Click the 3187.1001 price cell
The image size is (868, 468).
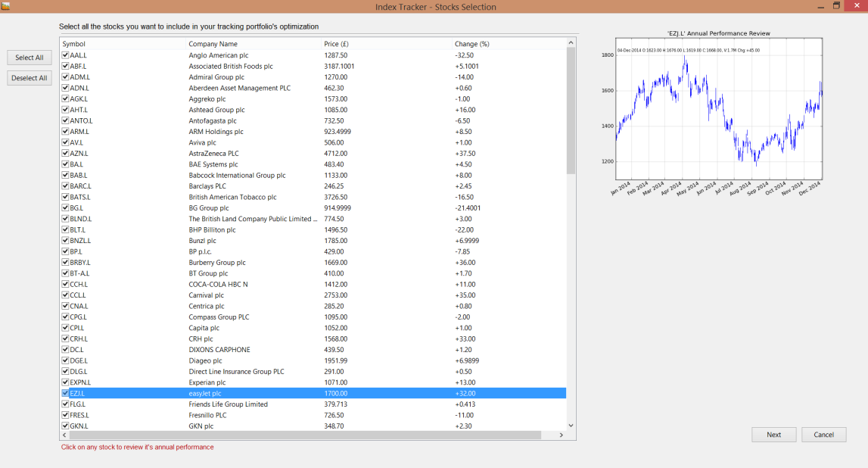[339, 66]
